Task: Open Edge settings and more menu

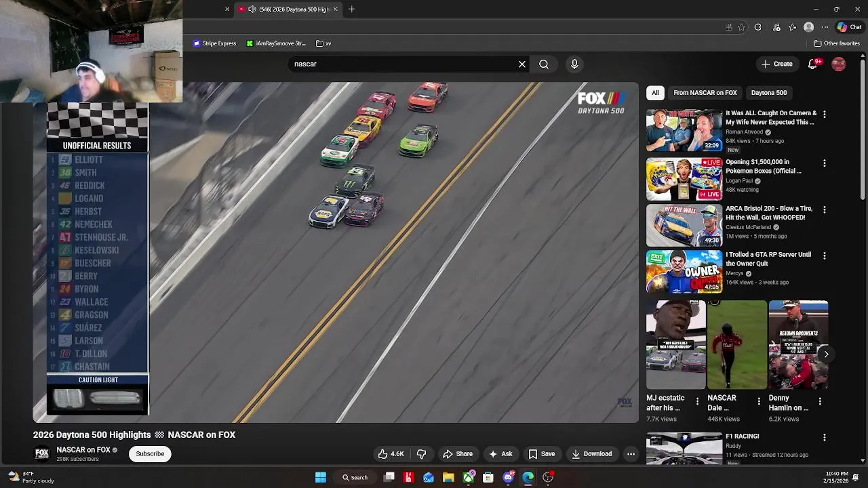Action: [x=825, y=27]
